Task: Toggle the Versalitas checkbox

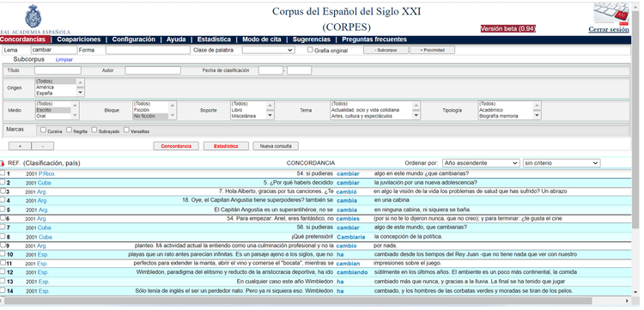Action: [126, 131]
